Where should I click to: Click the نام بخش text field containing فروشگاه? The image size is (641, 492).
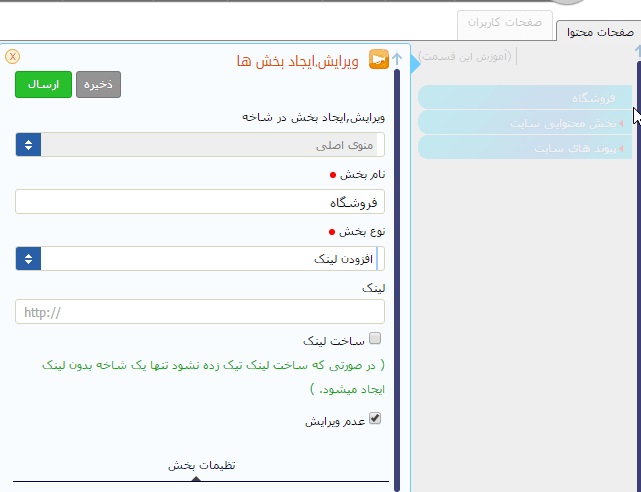pyautogui.click(x=200, y=202)
